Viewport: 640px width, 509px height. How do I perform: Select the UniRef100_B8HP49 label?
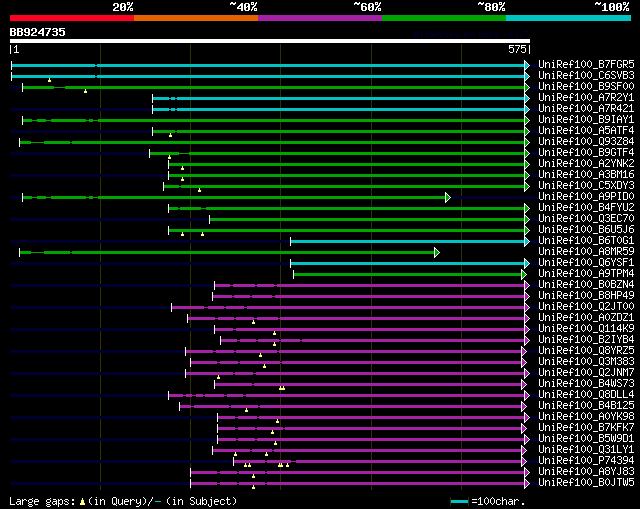(586, 296)
